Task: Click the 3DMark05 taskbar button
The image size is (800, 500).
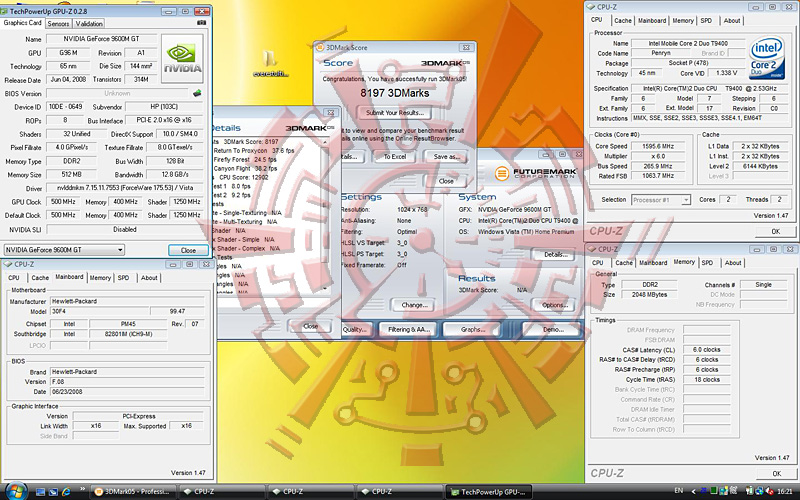Action: [x=134, y=492]
